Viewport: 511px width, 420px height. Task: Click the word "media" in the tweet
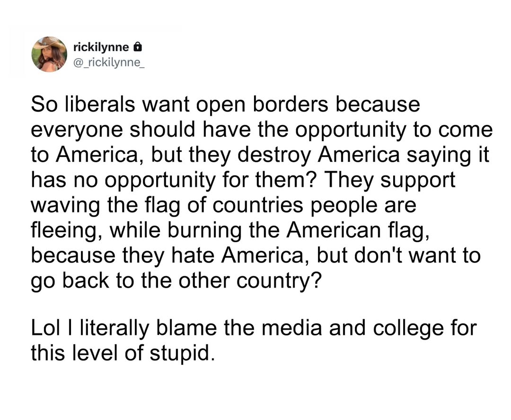(x=288, y=328)
